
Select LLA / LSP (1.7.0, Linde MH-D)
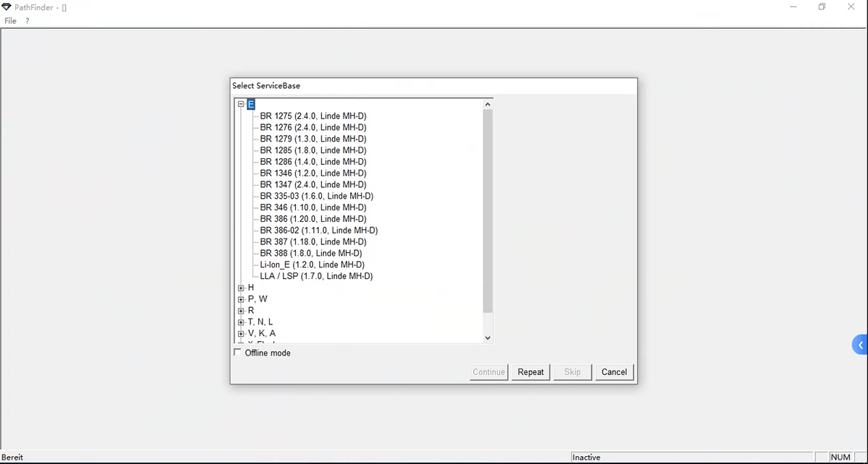[x=316, y=276]
